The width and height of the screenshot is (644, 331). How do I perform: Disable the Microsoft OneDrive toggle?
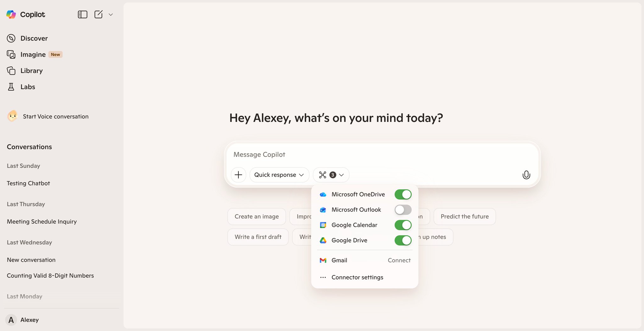(x=403, y=194)
